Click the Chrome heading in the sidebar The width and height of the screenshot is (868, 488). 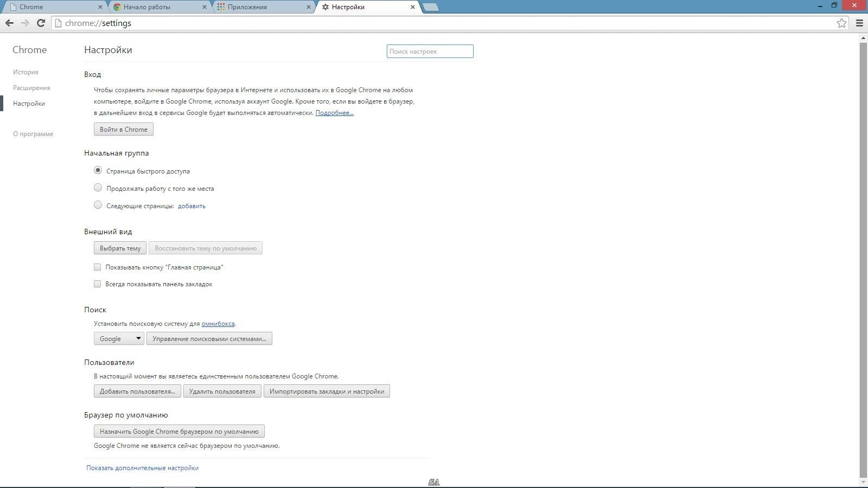coord(29,49)
